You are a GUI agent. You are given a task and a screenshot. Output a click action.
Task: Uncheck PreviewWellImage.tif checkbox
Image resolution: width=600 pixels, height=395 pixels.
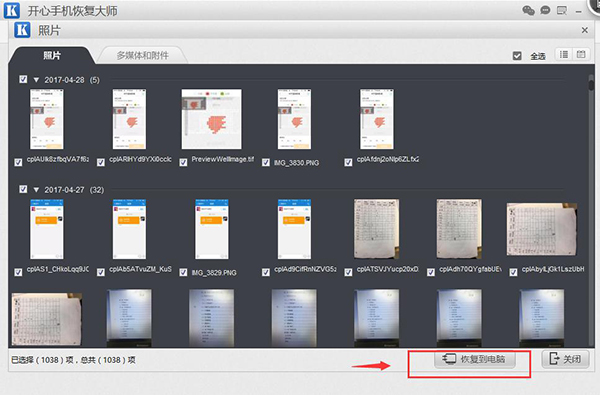[x=183, y=162]
